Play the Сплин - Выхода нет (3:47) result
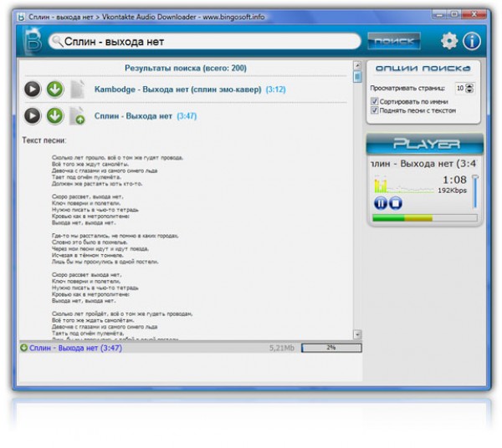 click(33, 115)
